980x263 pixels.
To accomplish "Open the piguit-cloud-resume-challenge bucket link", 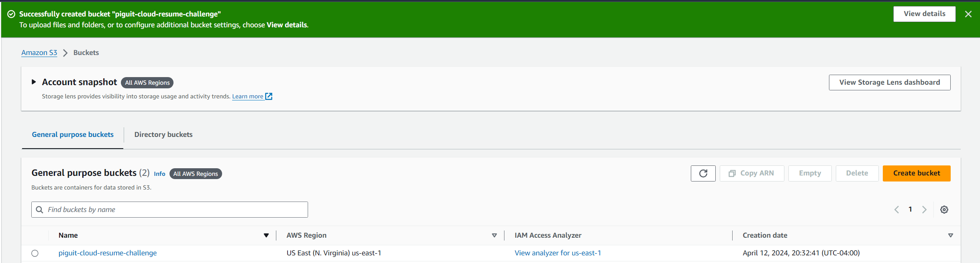I will point(108,253).
